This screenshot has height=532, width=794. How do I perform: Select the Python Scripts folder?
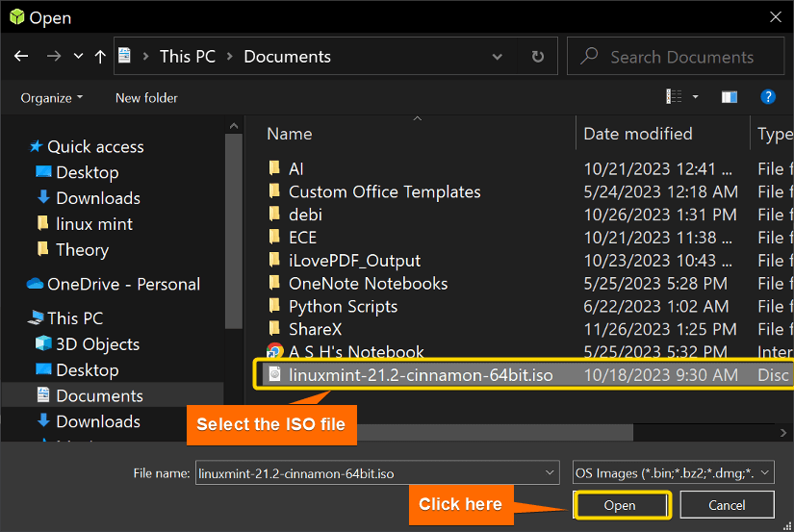(343, 306)
